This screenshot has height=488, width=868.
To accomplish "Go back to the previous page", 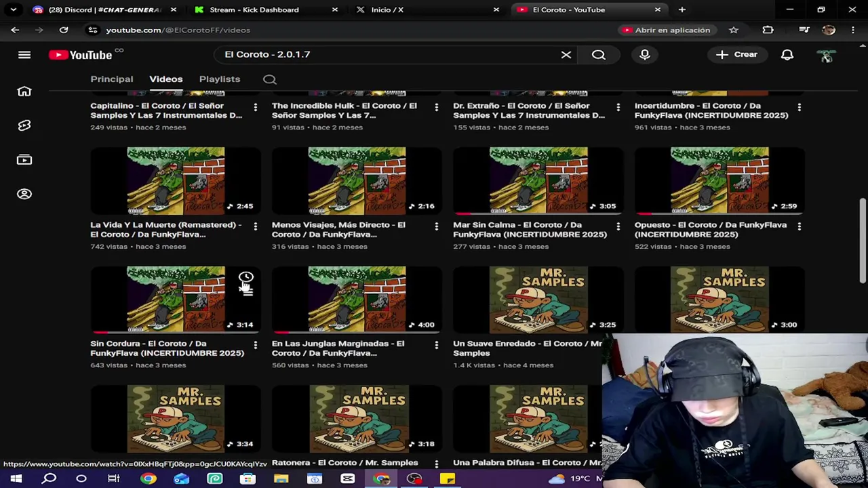I will pyautogui.click(x=15, y=30).
